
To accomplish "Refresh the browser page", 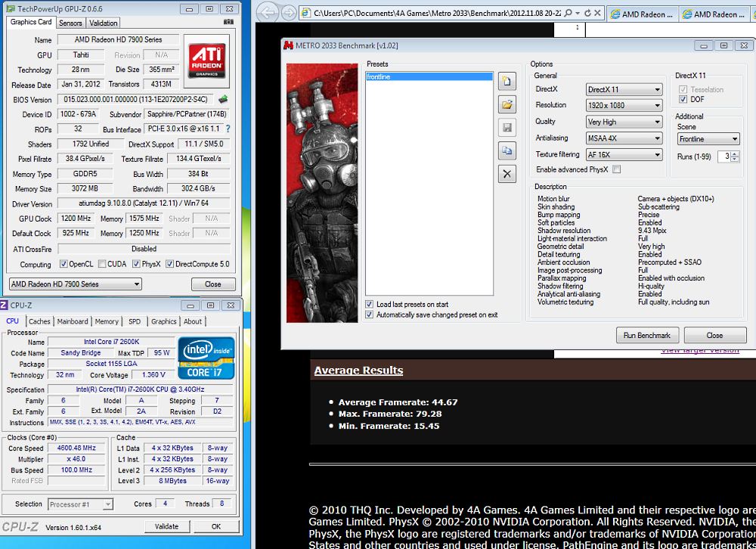I will coord(587,13).
